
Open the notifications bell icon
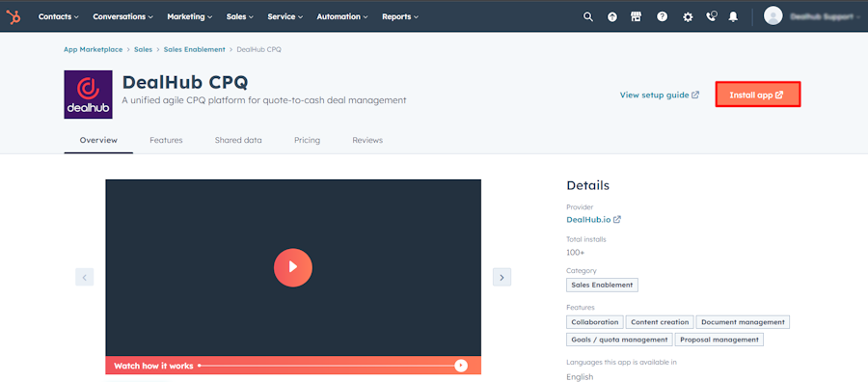pos(733,17)
